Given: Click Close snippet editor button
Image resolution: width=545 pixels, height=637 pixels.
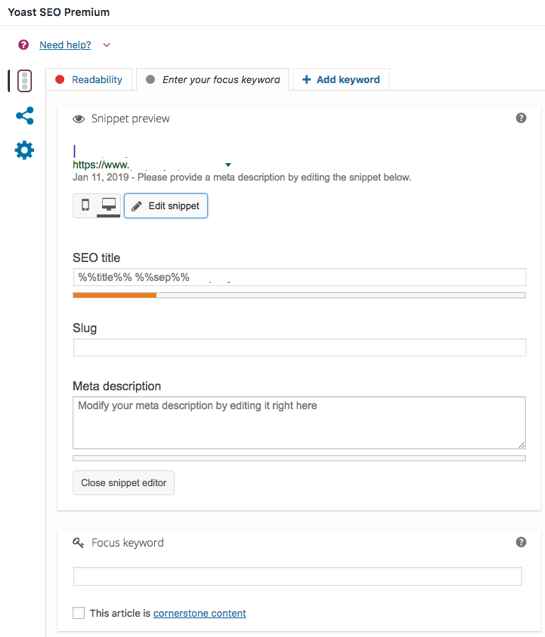Looking at the screenshot, I should point(123,483).
